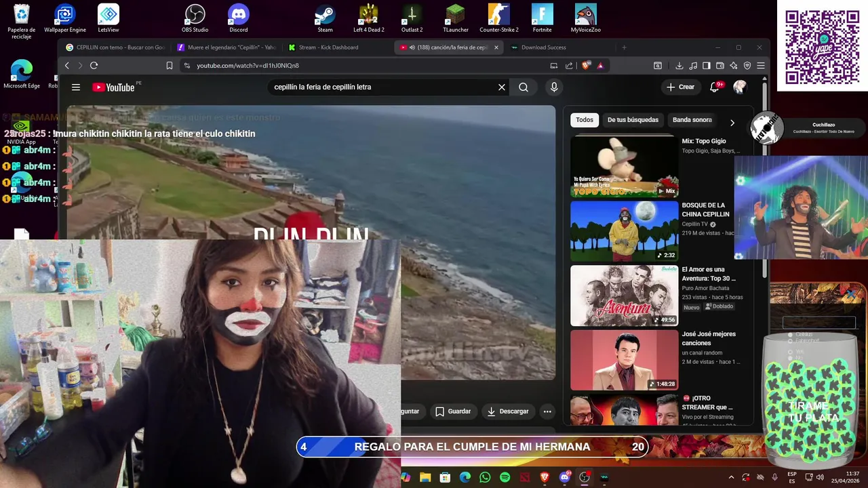Open the Brave Rewards triangle icon

[600, 66]
